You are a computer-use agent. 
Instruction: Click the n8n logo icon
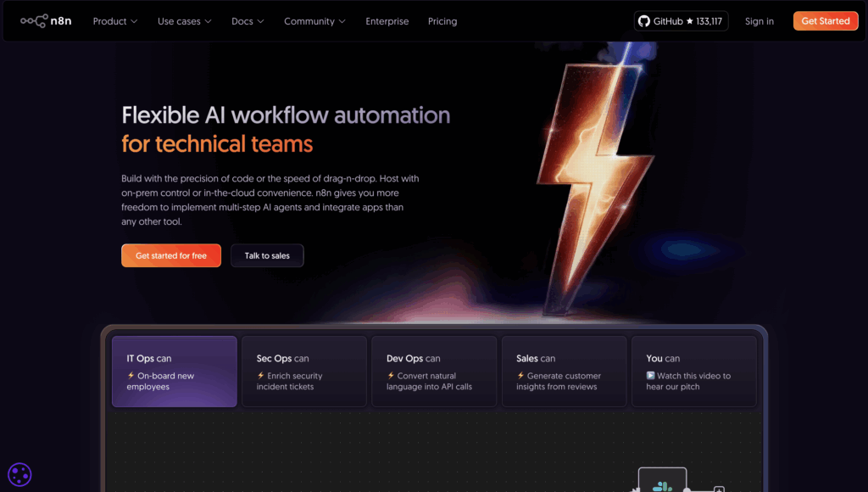[x=34, y=21]
